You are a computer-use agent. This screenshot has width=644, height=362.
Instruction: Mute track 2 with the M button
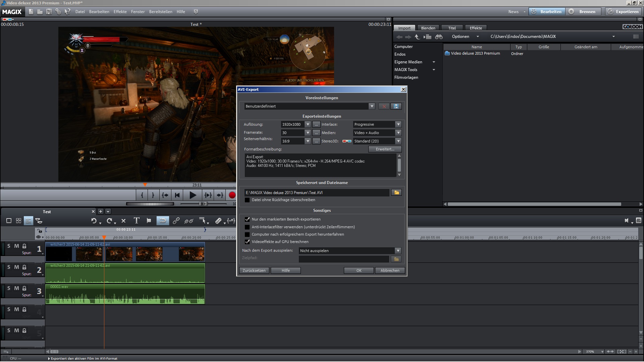(x=16, y=267)
